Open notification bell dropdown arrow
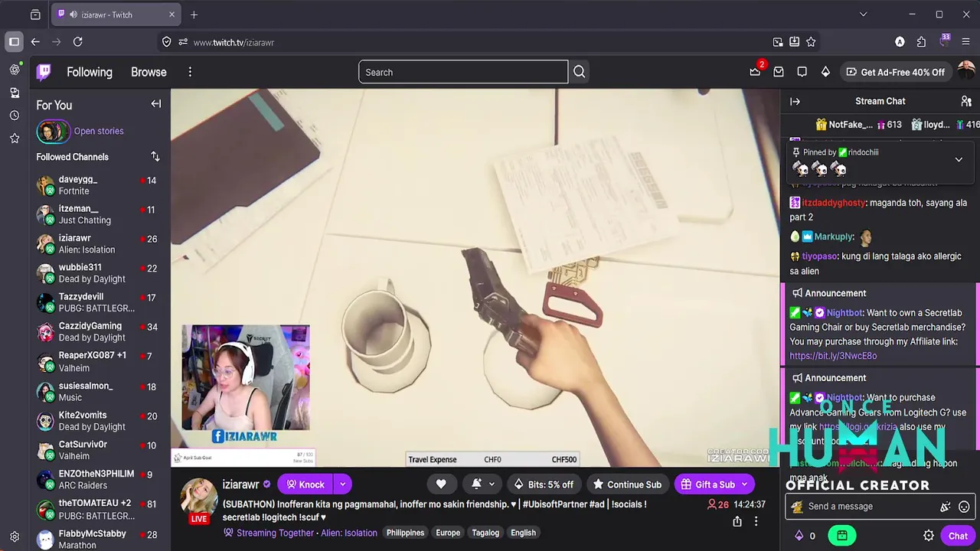The image size is (980, 551). pyautogui.click(x=492, y=484)
